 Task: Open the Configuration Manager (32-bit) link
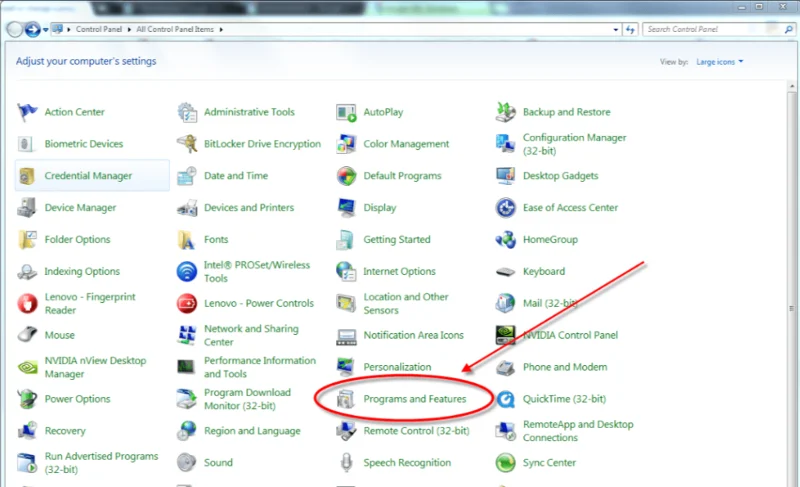pos(574,144)
